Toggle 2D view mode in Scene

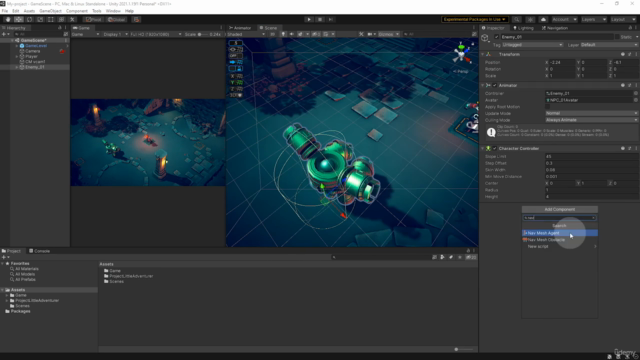coord(272,34)
